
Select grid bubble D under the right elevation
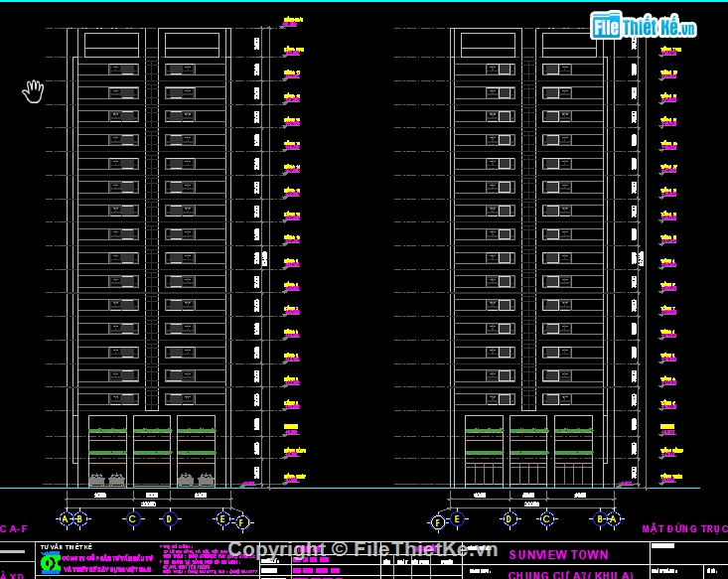510,518
